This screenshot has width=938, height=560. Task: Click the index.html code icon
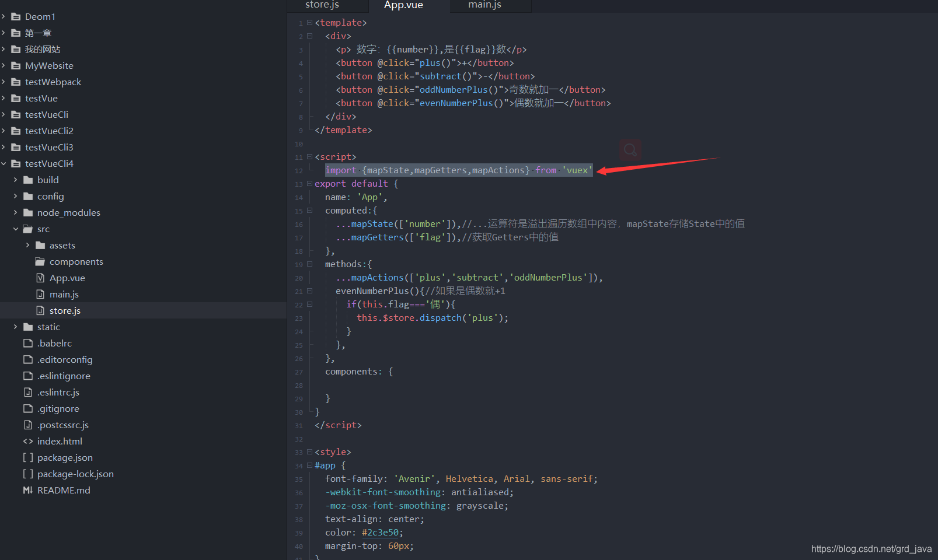pyautogui.click(x=28, y=442)
